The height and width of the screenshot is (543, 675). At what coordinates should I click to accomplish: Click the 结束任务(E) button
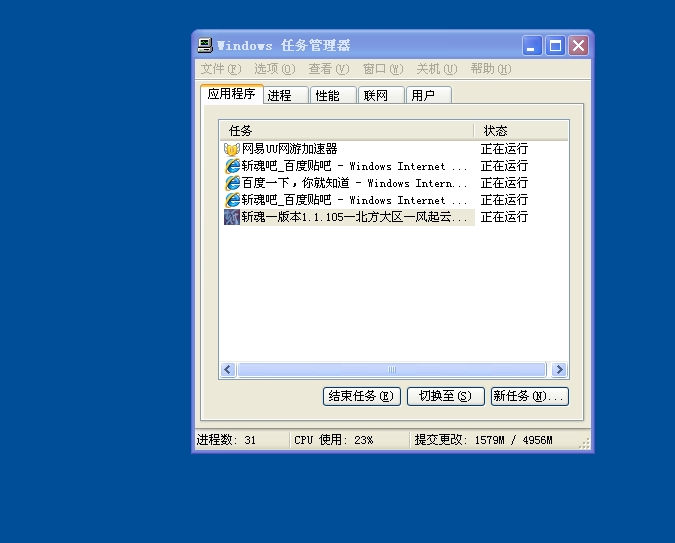[x=362, y=396]
